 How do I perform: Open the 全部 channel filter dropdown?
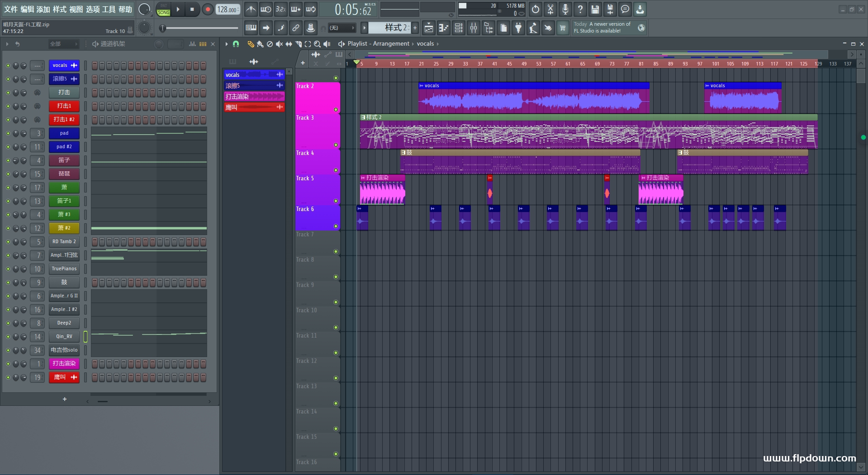click(63, 44)
